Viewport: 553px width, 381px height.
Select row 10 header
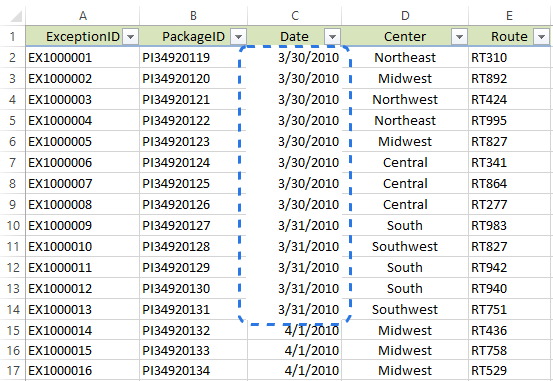pyautogui.click(x=12, y=225)
